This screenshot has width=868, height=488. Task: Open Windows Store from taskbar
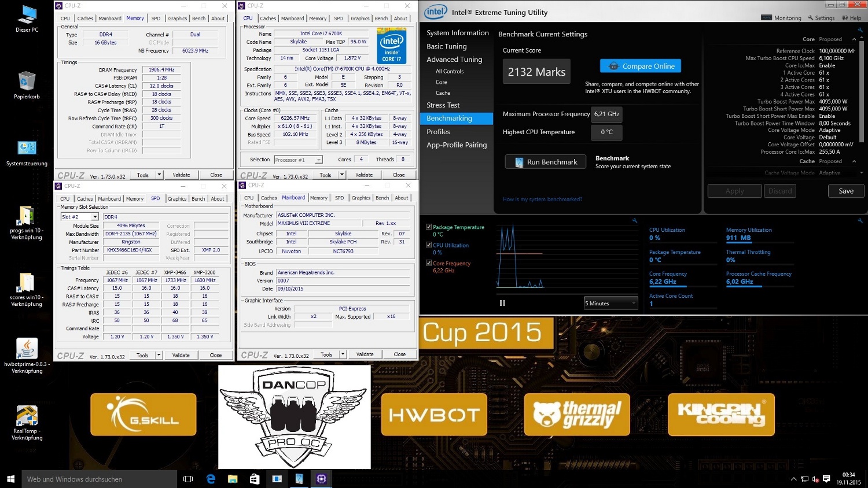[x=255, y=479]
